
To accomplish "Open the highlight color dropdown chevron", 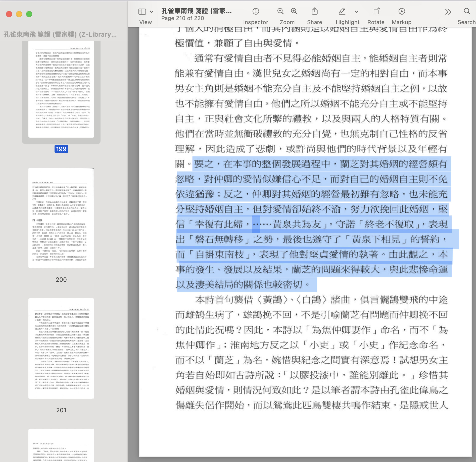I will pos(356,11).
